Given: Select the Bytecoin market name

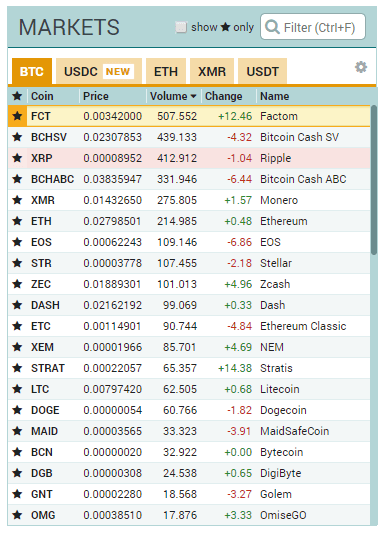Looking at the screenshot, I should [281, 452].
